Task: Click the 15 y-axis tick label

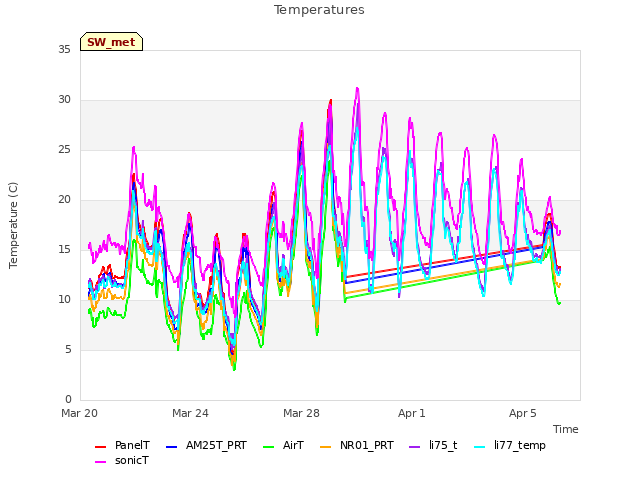Action: coord(64,249)
